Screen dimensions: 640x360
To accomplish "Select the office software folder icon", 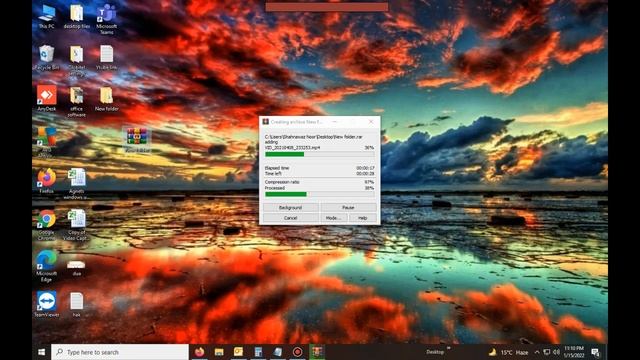I will (x=76, y=102).
